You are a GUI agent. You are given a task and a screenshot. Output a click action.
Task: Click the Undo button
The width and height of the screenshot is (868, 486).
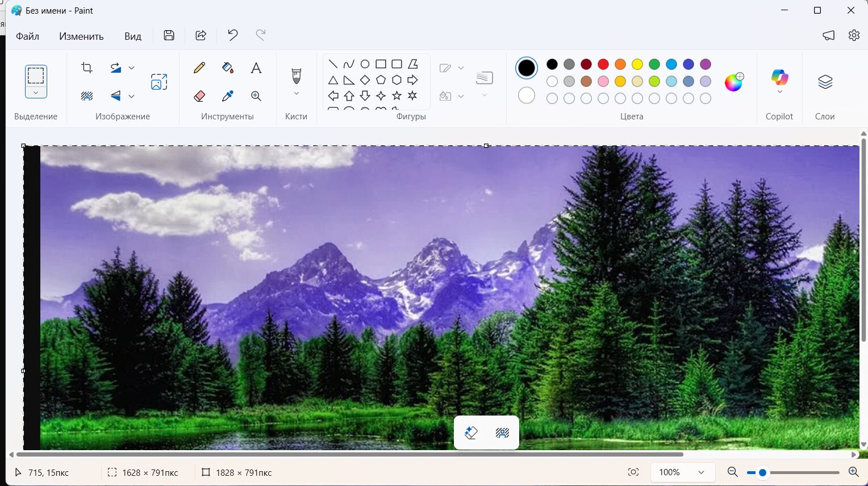pyautogui.click(x=232, y=35)
